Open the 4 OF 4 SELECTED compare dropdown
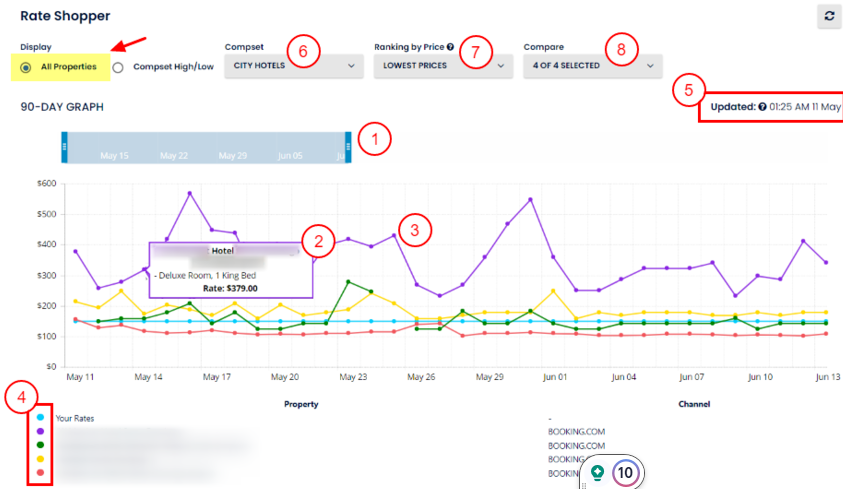Image resolution: width=843 pixels, height=489 pixels. pyautogui.click(x=592, y=66)
